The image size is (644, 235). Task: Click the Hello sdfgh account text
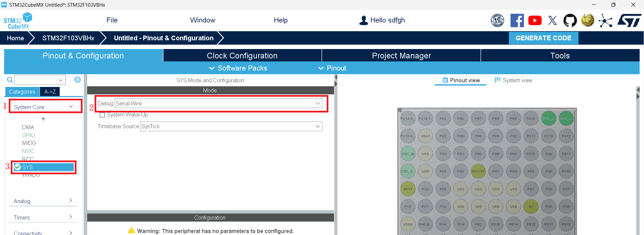click(387, 20)
